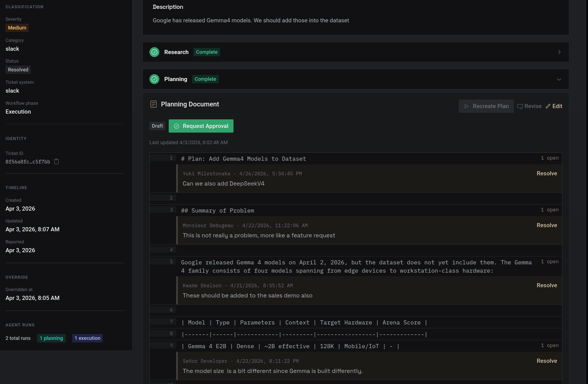The width and height of the screenshot is (588, 384).
Task: Click the table header row starting with Model
Action: tap(304, 323)
